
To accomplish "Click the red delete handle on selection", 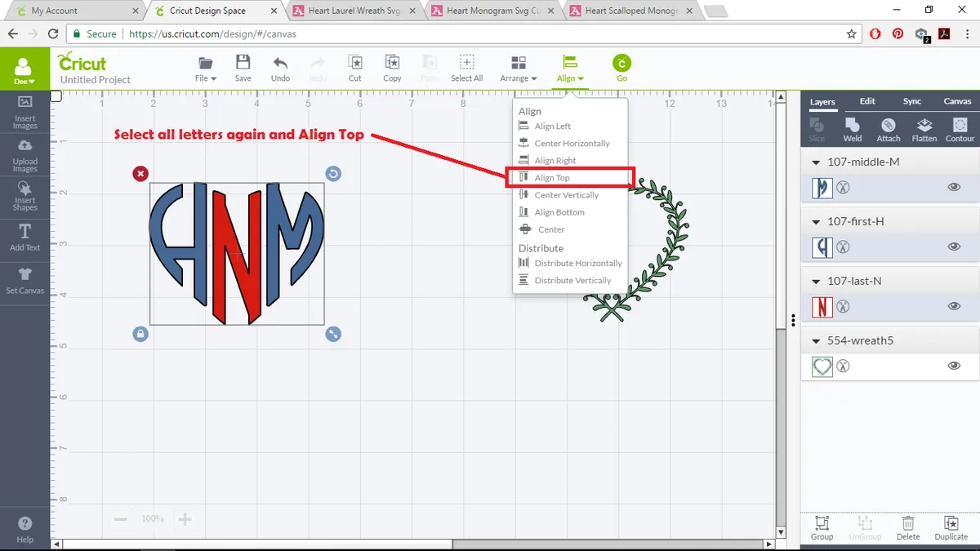I will (x=140, y=173).
